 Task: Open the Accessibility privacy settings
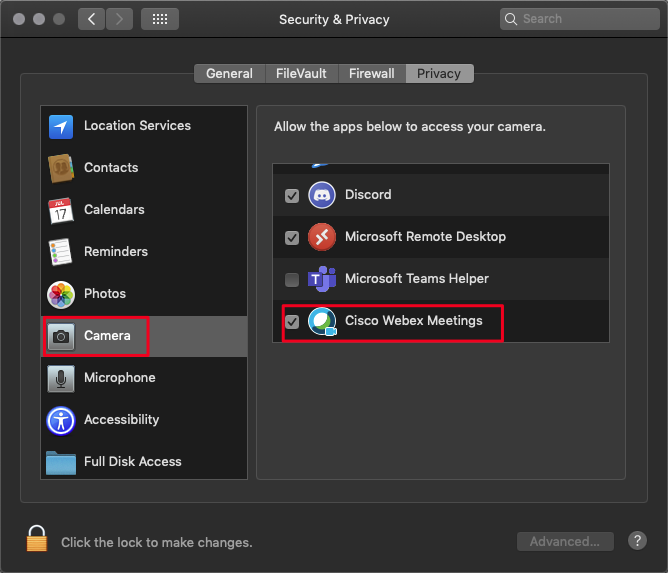tap(121, 420)
